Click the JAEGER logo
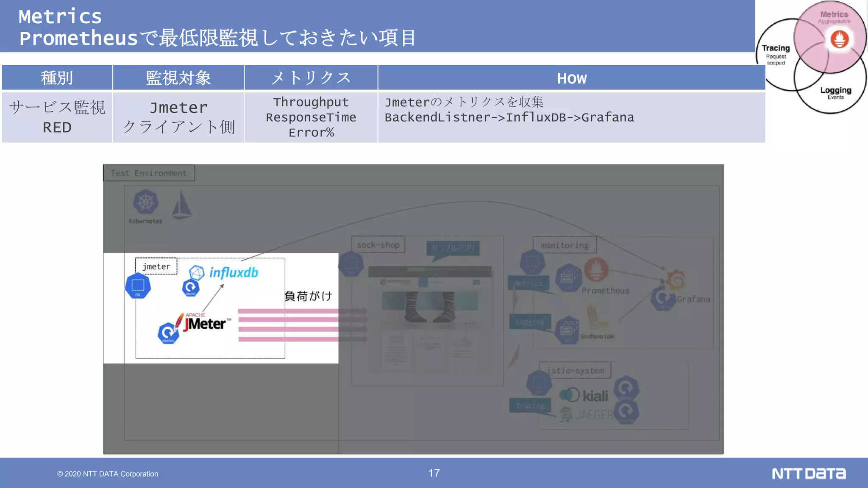This screenshot has width=868, height=488. (587, 414)
